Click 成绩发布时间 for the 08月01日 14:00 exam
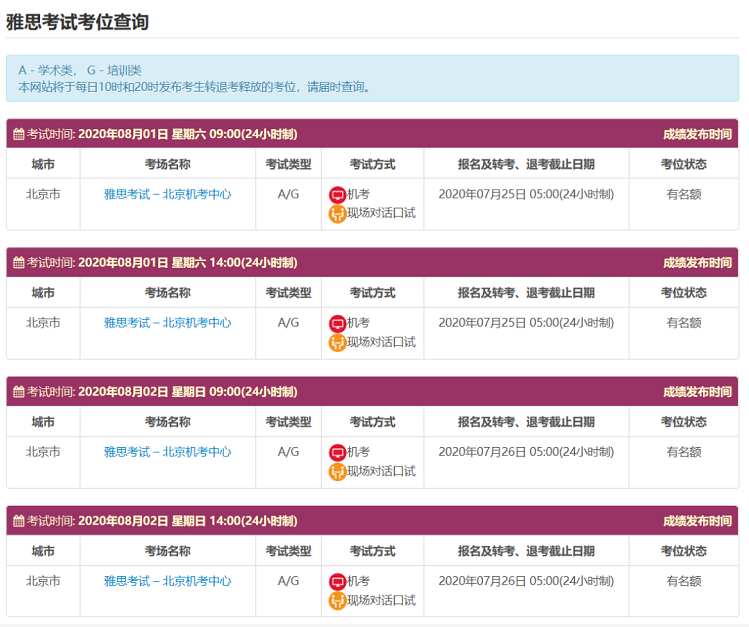The width and height of the screenshot is (749, 627). (696, 263)
